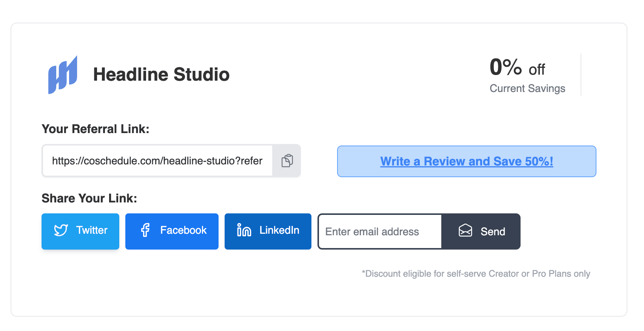Click the Share Your Link heading
Image resolution: width=644 pixels, height=331 pixels.
[89, 198]
